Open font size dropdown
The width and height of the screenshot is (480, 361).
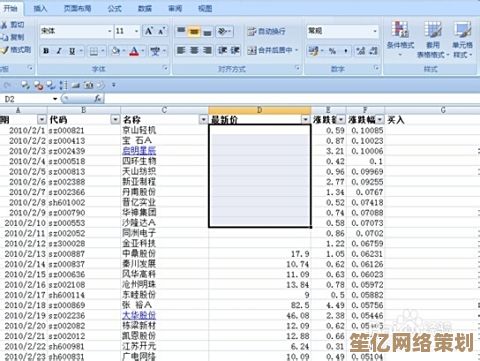tap(136, 31)
